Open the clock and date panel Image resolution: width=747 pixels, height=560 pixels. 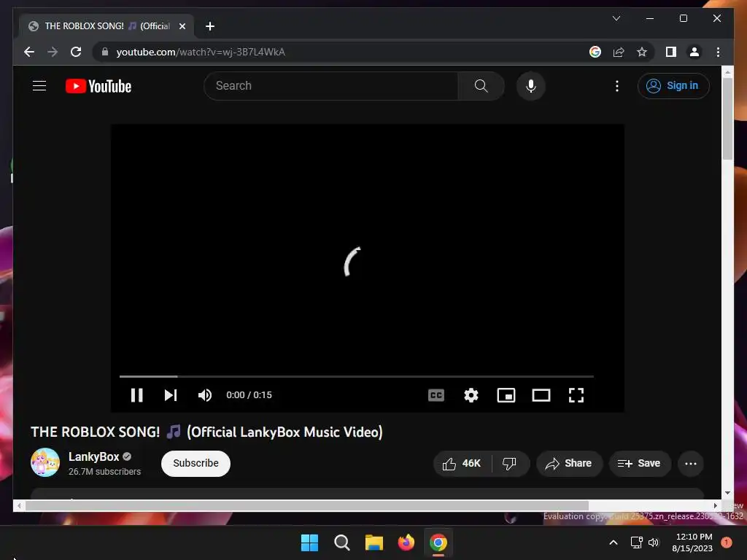(692, 542)
